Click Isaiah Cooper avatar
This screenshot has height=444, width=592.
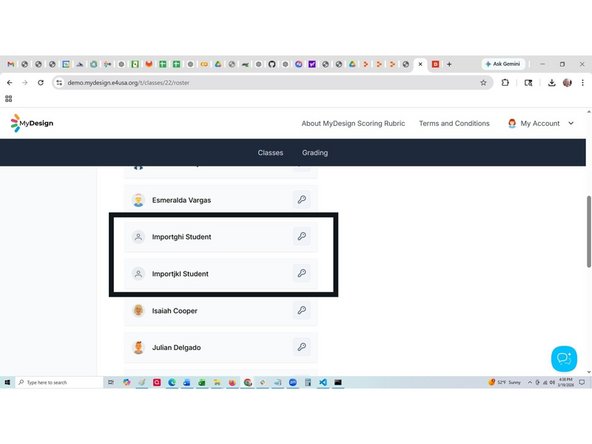tap(139, 310)
